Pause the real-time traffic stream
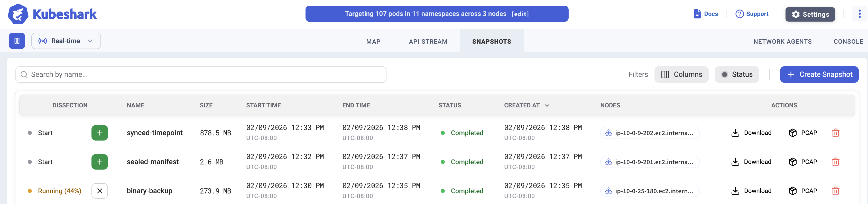Viewport: 868px width, 204px height. (x=17, y=41)
